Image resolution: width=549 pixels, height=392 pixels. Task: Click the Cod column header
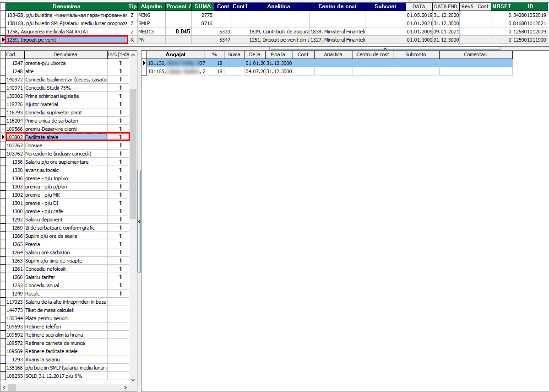coord(15,54)
